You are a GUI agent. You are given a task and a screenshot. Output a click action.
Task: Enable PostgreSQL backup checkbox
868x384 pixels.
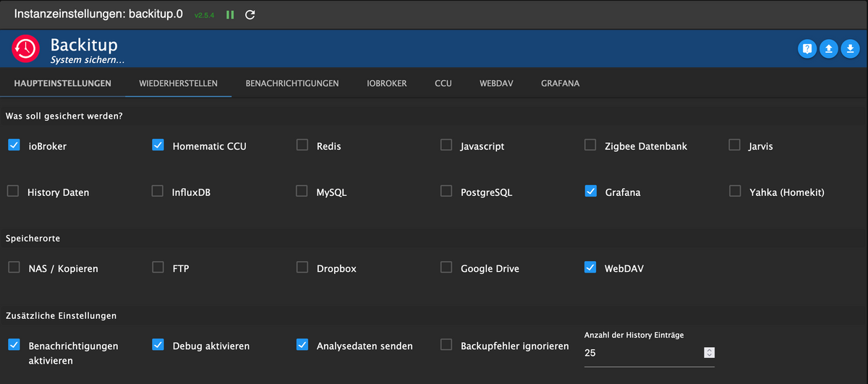(x=446, y=192)
